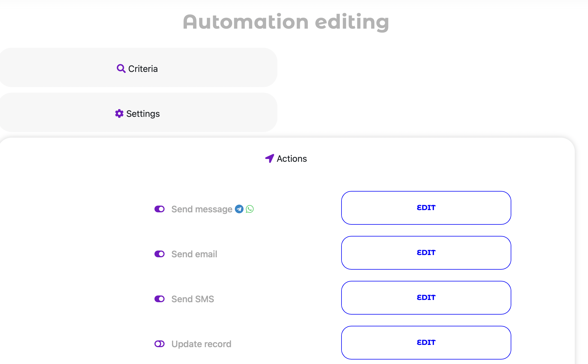Toggle the Send message switch
Viewport: 588px width, 364px height.
click(x=160, y=209)
